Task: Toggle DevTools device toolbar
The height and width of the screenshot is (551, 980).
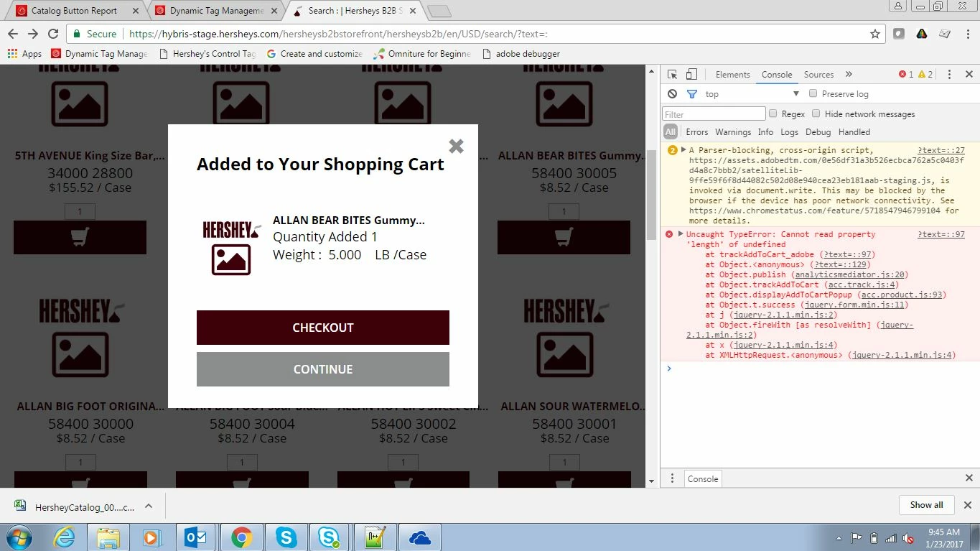Action: coord(691,75)
